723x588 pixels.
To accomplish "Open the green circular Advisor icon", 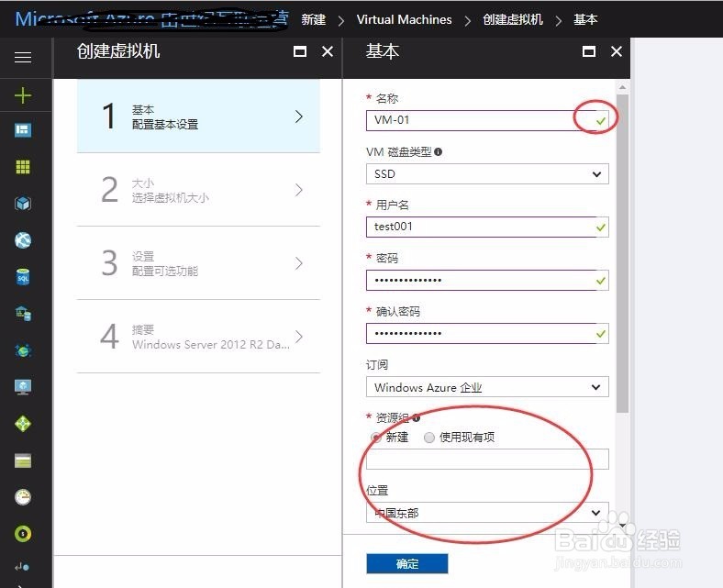I will pyautogui.click(x=23, y=534).
